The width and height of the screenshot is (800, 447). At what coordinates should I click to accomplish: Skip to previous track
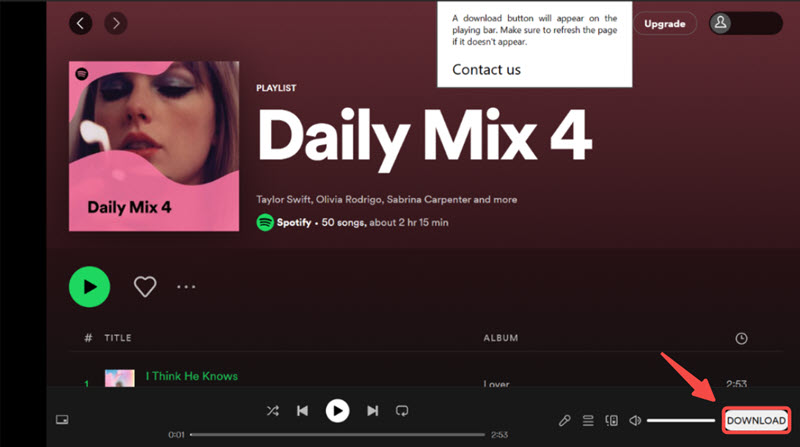[x=302, y=411]
